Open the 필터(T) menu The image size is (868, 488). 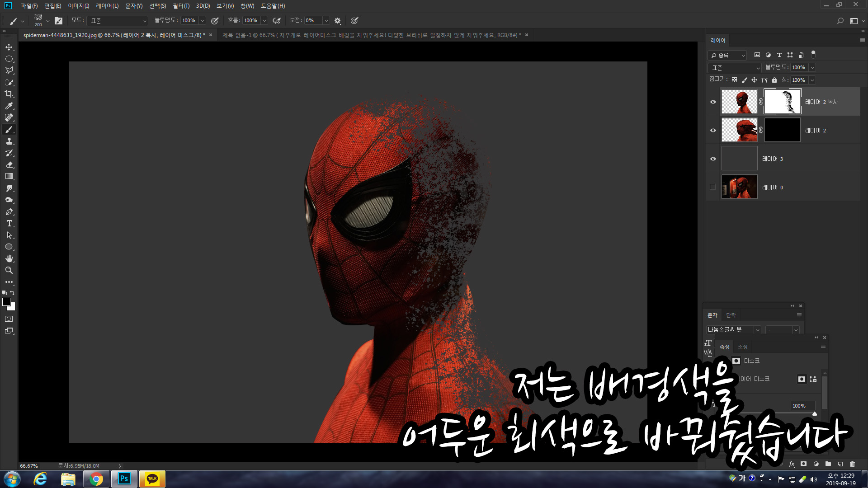coord(181,6)
